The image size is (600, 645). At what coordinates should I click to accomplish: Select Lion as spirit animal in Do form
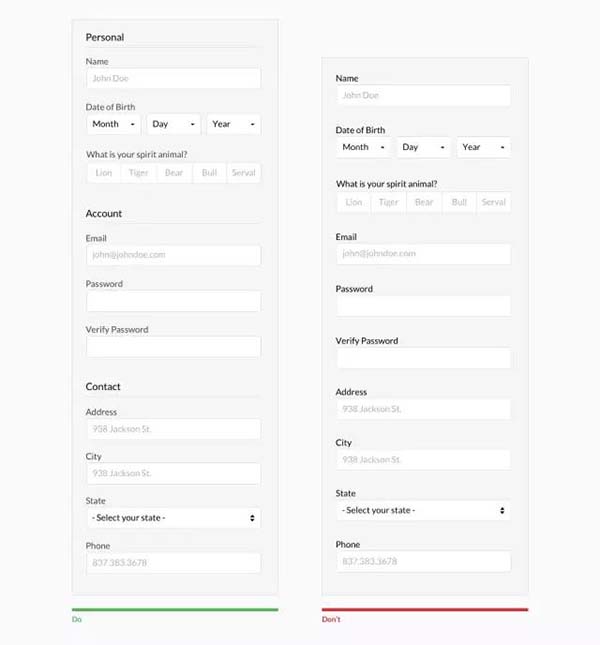click(x=104, y=173)
